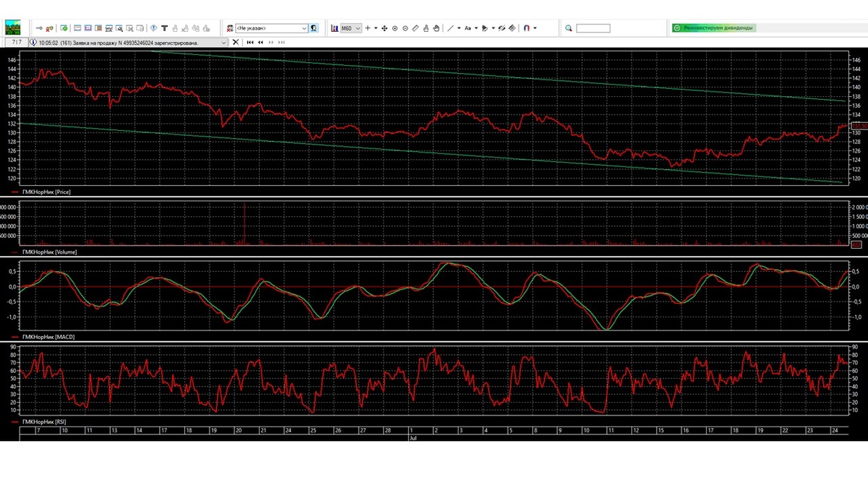Click the key icon with red X

50,28
